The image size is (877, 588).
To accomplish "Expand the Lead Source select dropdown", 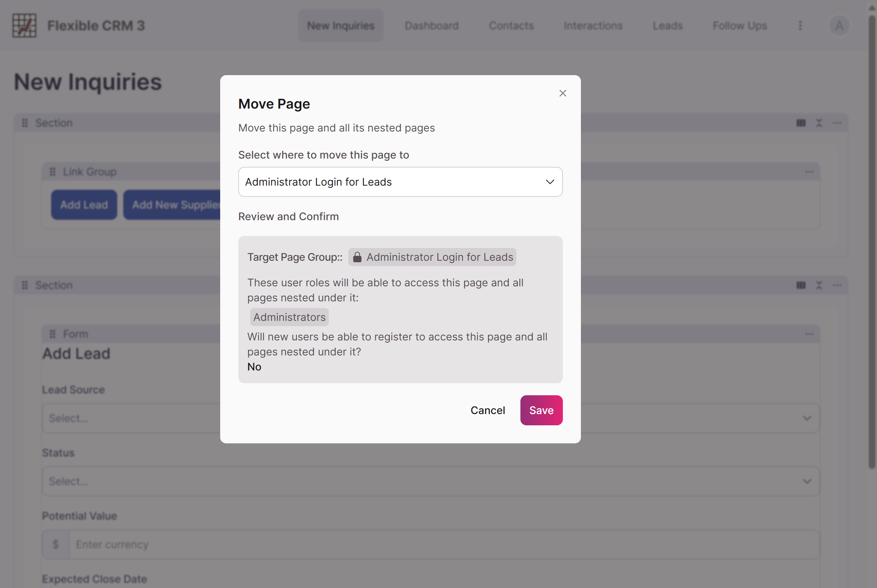I will click(x=806, y=418).
